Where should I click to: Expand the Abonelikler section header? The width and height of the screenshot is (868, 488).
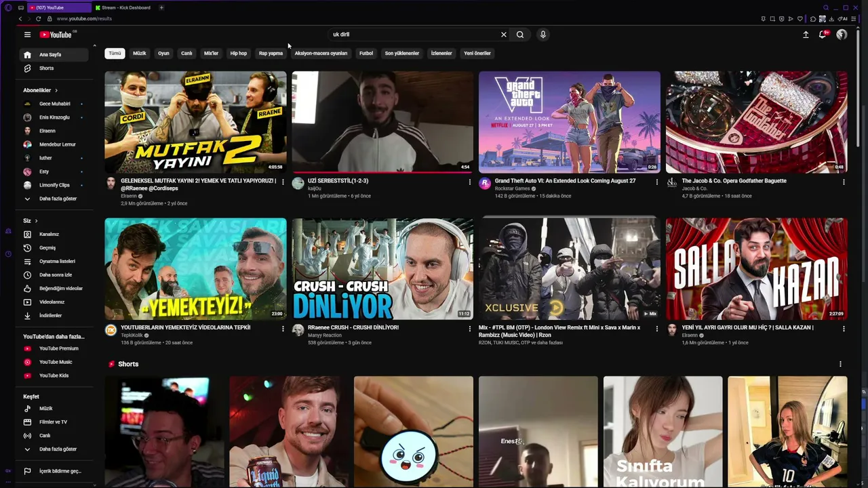coord(41,90)
